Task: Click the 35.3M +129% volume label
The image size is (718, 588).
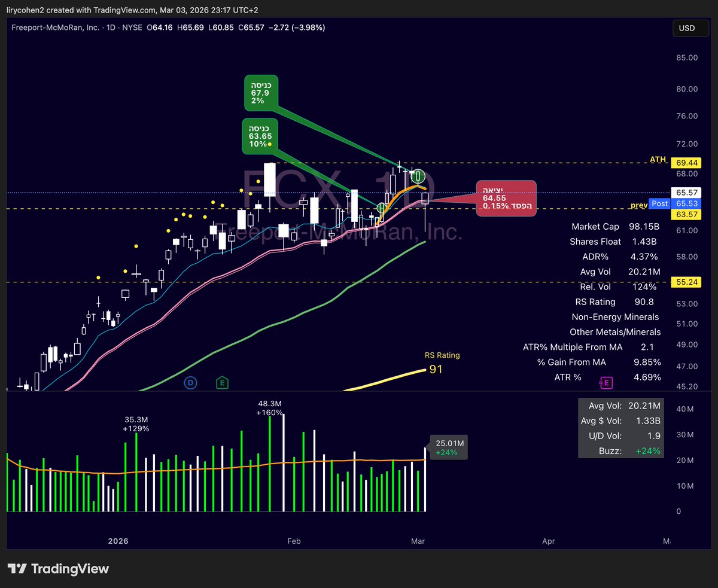Action: pos(136,425)
